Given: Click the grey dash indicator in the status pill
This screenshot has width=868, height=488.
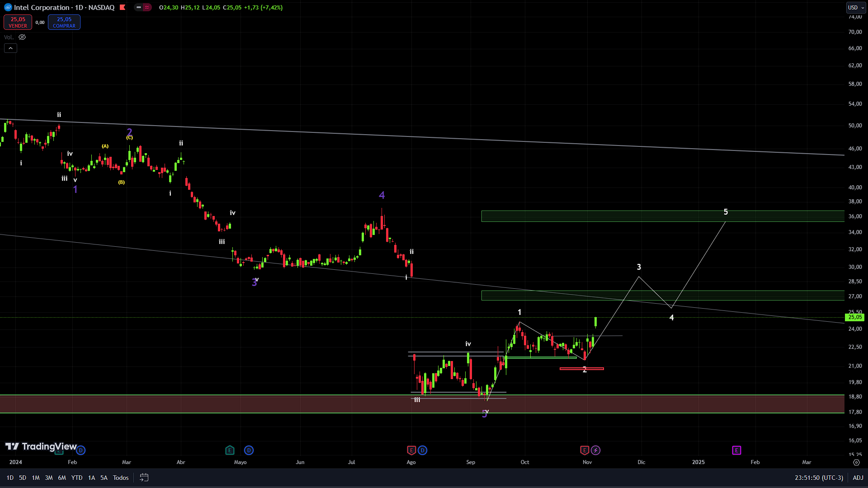Looking at the screenshot, I should [139, 7].
